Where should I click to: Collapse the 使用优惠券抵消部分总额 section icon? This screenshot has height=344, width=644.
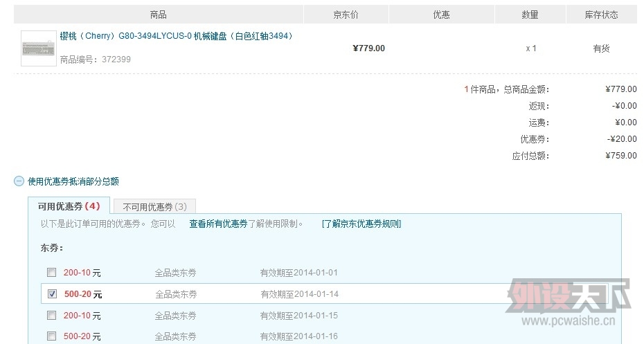(19, 181)
